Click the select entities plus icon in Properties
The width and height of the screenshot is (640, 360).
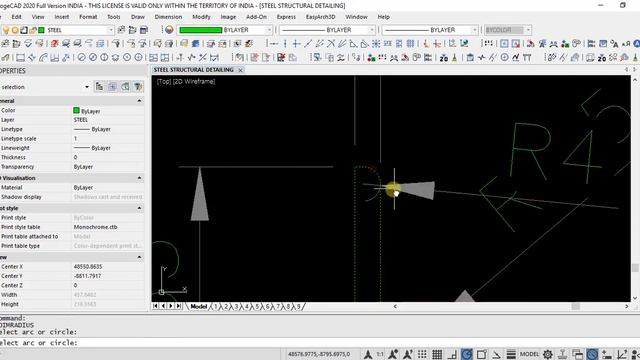pos(112,87)
